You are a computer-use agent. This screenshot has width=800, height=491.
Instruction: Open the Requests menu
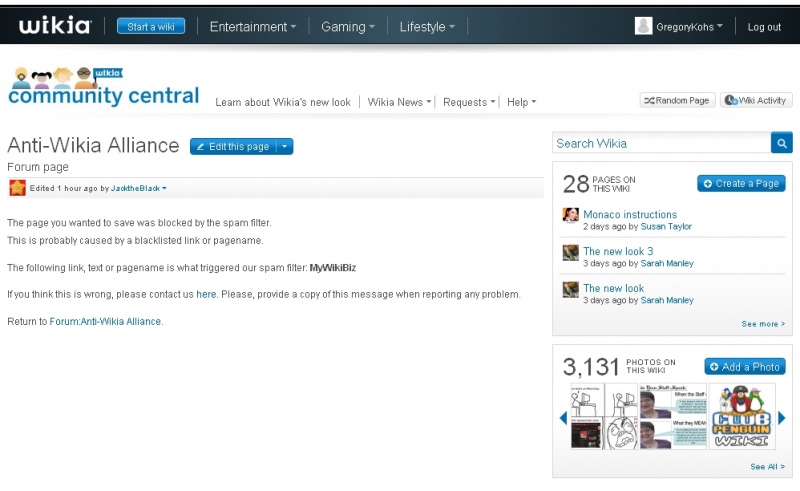(469, 102)
